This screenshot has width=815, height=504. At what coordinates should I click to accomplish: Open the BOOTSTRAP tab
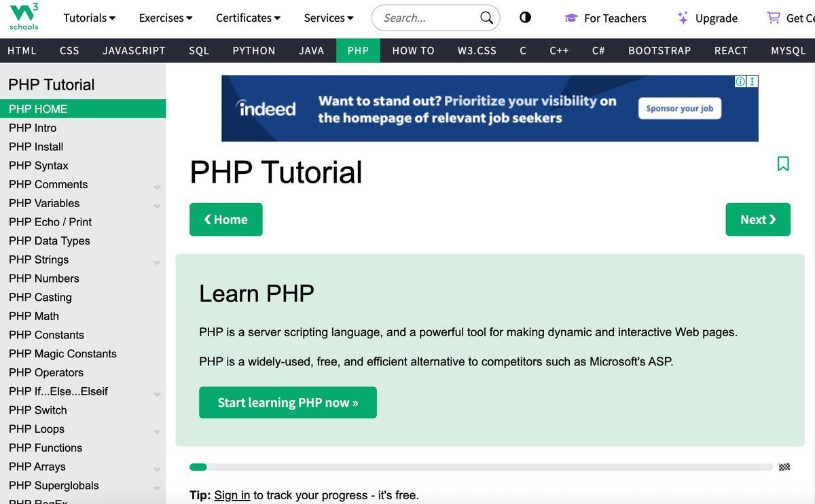tap(659, 50)
